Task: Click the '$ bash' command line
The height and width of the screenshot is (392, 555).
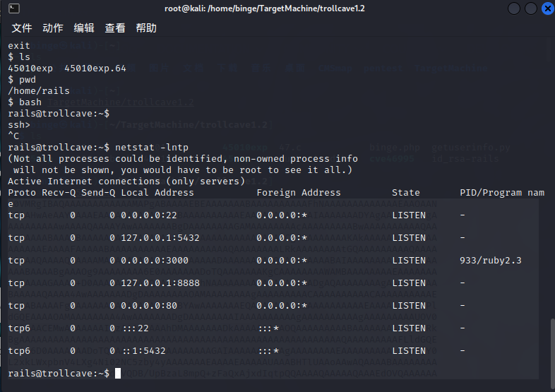Action: pyautogui.click(x=25, y=102)
